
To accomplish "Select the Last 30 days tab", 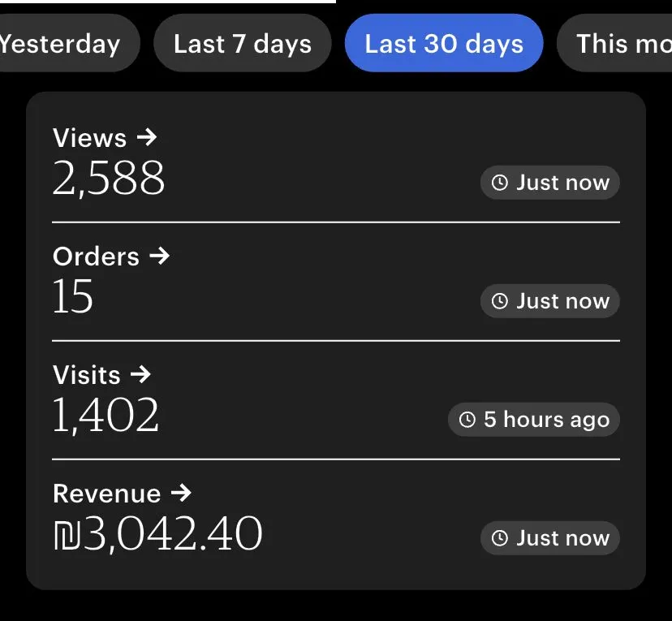I will pyautogui.click(x=443, y=43).
